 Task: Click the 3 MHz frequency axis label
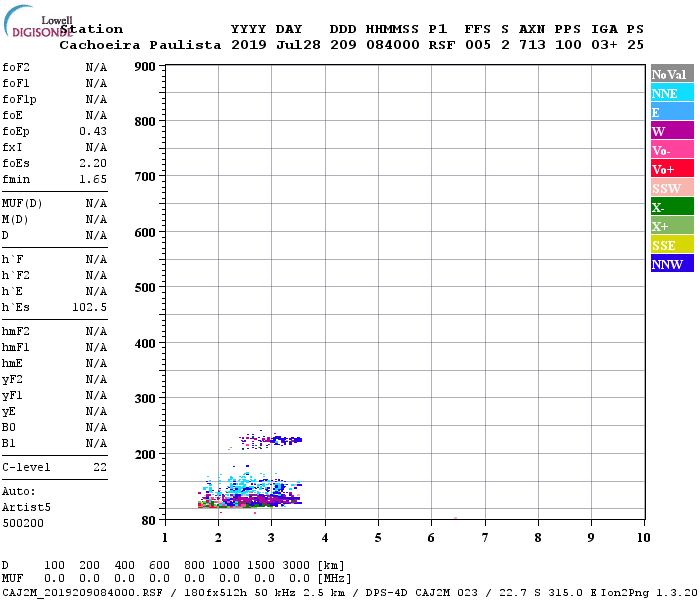[x=271, y=538]
